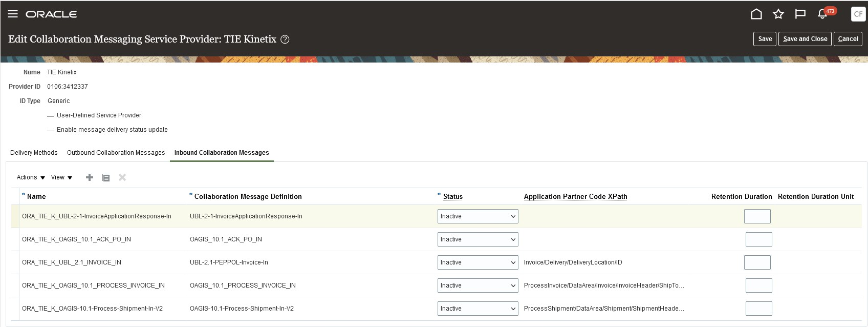Screen dimensions: 868x327
Task: Click Retention Duration field for Process-Shipment-In-V2 row
Action: [x=758, y=309]
